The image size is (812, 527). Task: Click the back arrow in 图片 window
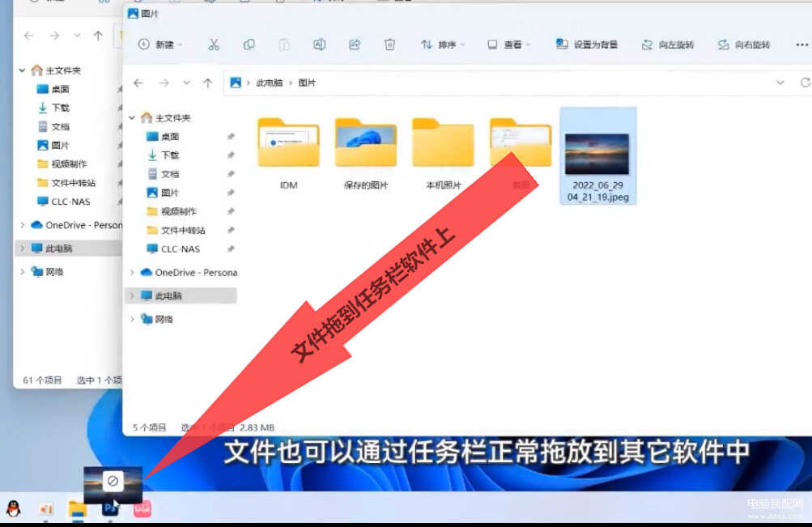point(138,83)
